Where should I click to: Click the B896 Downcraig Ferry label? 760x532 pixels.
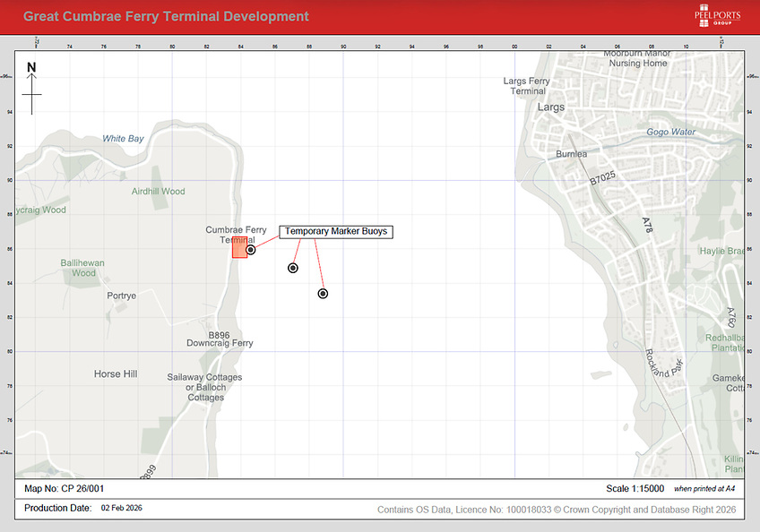pos(220,339)
